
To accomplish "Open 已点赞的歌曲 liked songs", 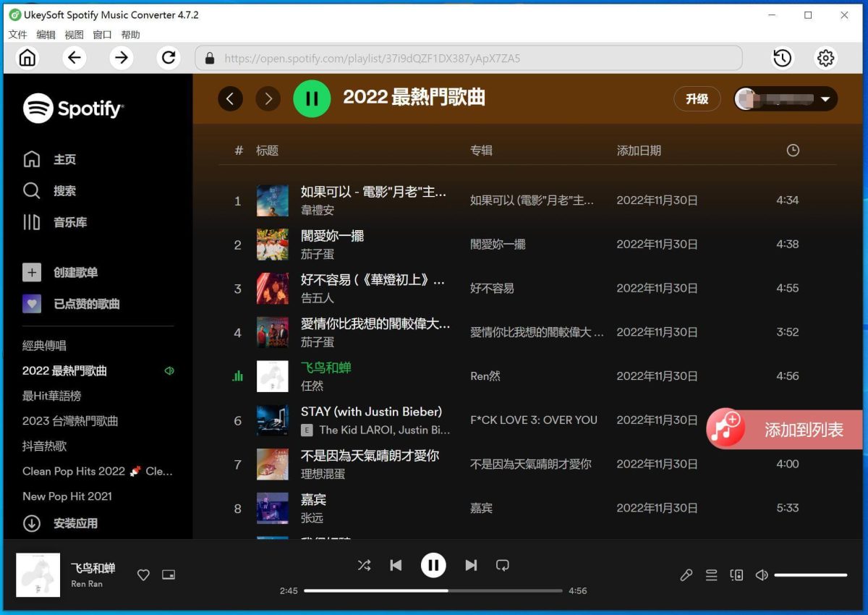I will (x=71, y=304).
